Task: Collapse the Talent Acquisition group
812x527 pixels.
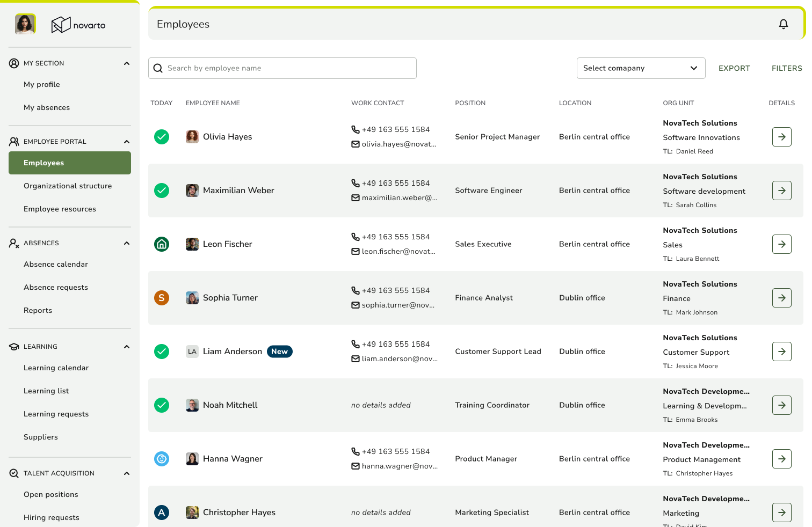Action: [x=127, y=473]
